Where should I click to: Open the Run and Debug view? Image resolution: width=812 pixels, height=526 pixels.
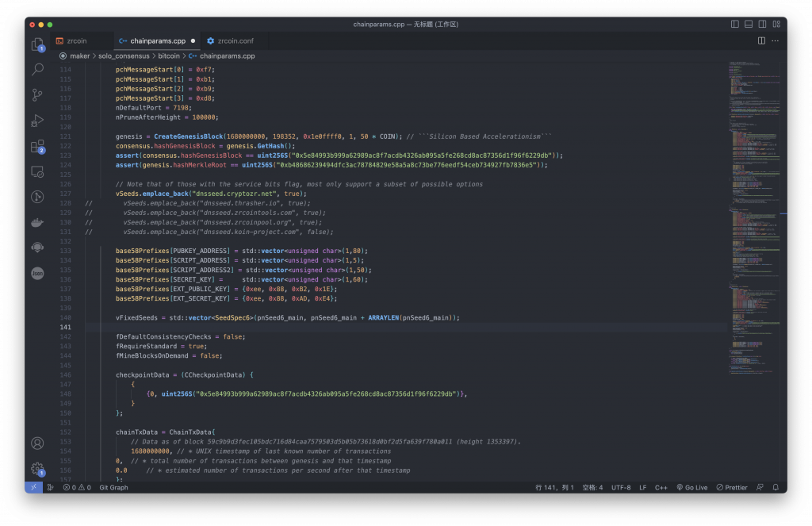pos(37,121)
